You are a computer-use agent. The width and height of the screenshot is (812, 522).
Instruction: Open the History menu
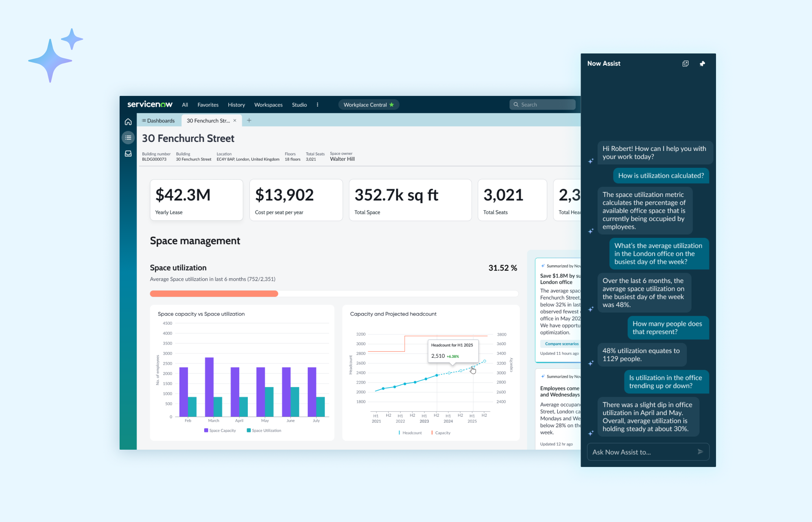tap(236, 105)
